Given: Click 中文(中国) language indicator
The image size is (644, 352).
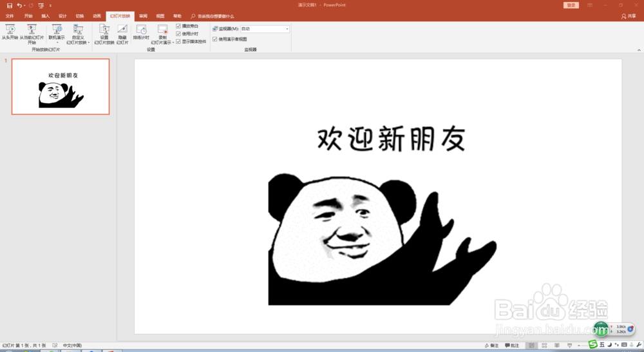Looking at the screenshot, I should (x=72, y=346).
